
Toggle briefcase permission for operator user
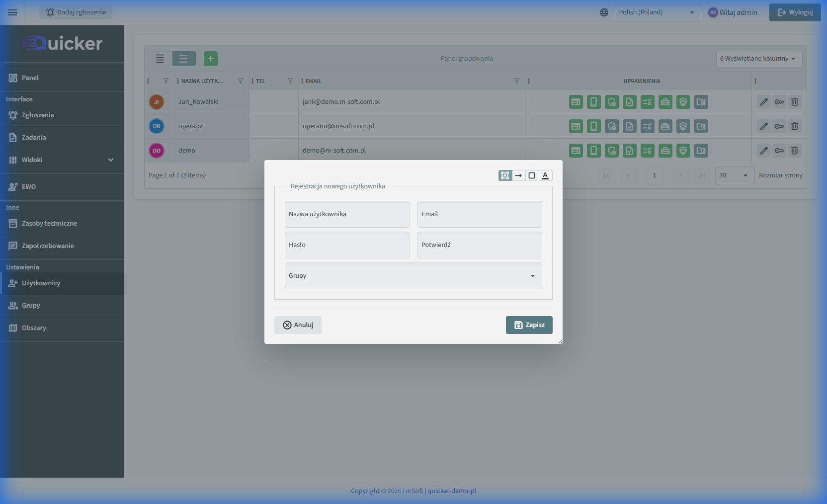[x=665, y=126]
